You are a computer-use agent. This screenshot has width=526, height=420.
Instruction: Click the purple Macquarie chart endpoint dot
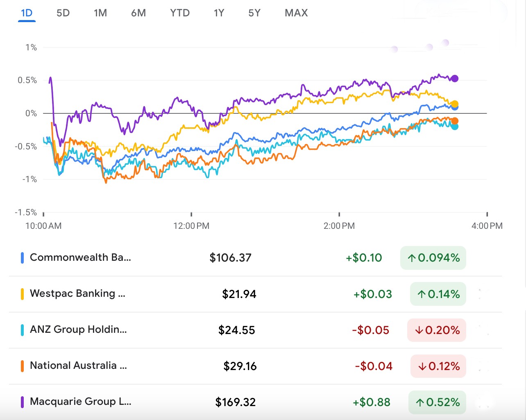[455, 79]
